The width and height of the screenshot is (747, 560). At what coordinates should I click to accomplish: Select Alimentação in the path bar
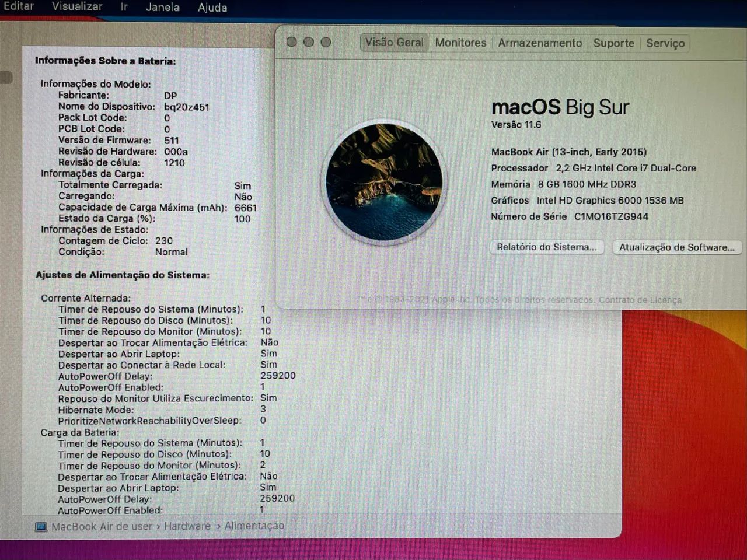(x=254, y=526)
